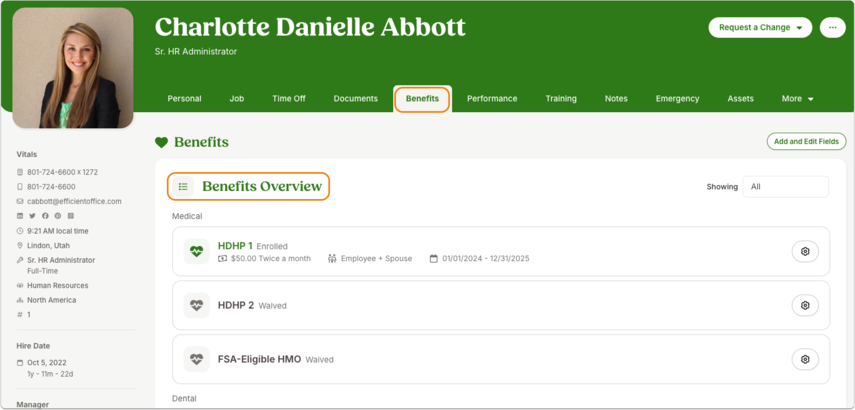Click the Oct 5, 2022 hire date

tap(47, 363)
